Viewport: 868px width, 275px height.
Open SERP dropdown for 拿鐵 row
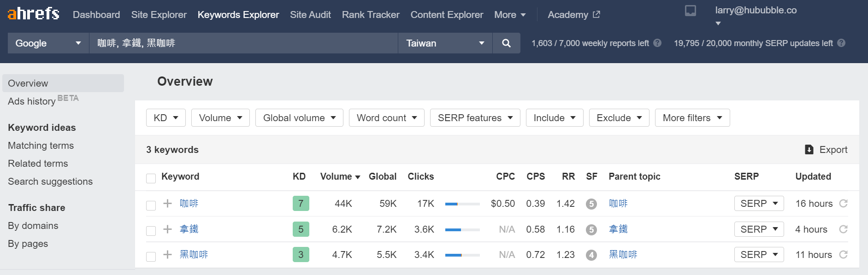coord(758,229)
